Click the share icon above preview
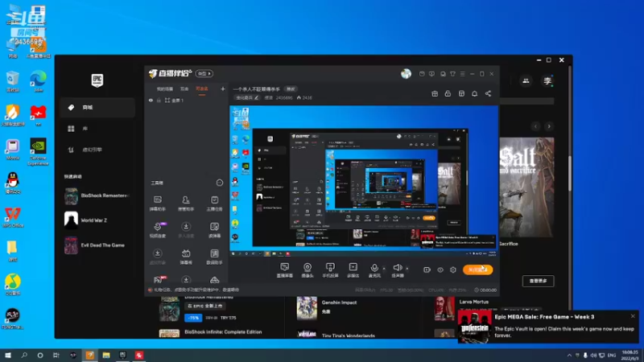This screenshot has width=644, height=362. (x=488, y=94)
